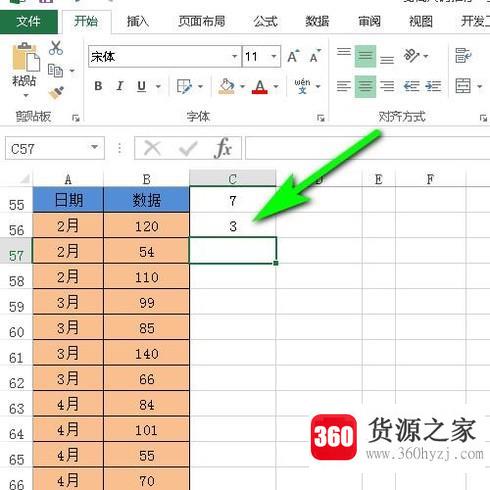Increase font size with large A

tap(293, 56)
